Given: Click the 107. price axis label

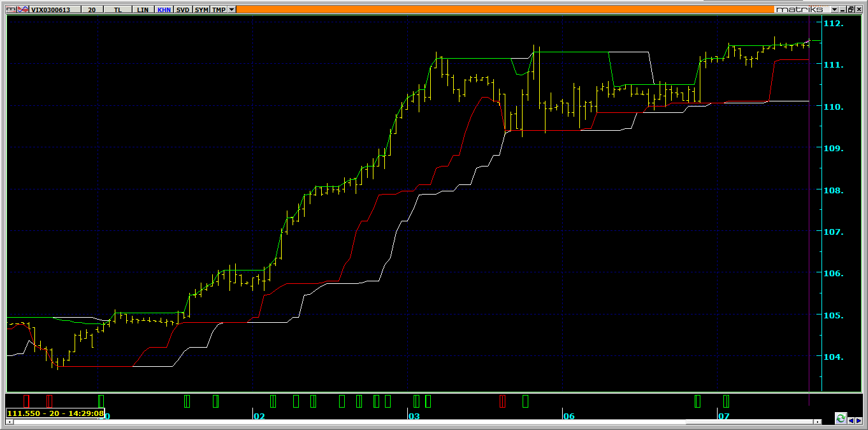Looking at the screenshot, I should click(833, 232).
